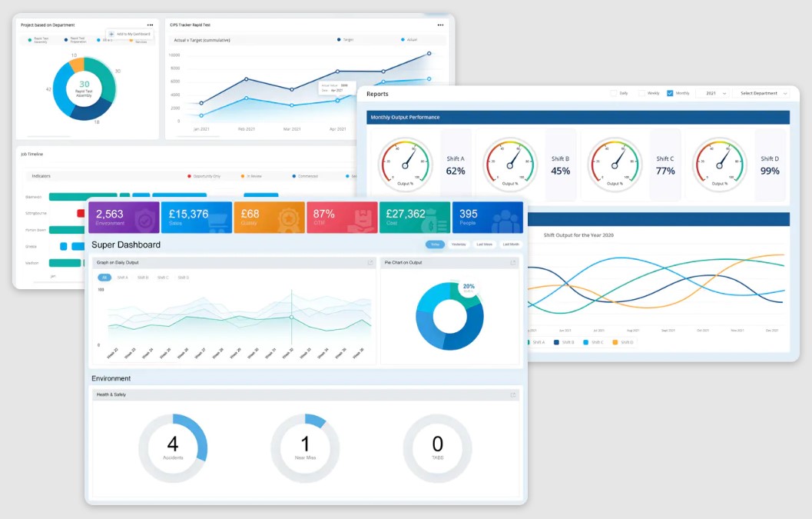Click the red bar in Sittingbourne timeline row
This screenshot has width=812, height=519.
81,213
